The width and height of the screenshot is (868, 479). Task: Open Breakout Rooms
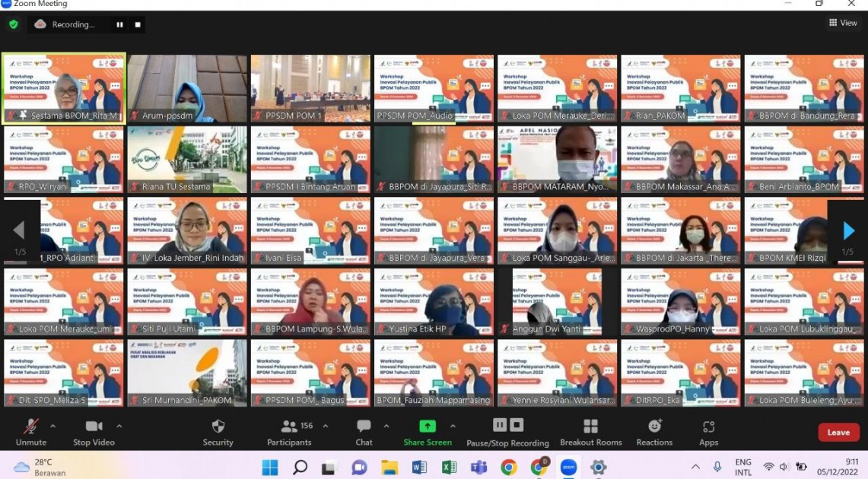point(590,427)
